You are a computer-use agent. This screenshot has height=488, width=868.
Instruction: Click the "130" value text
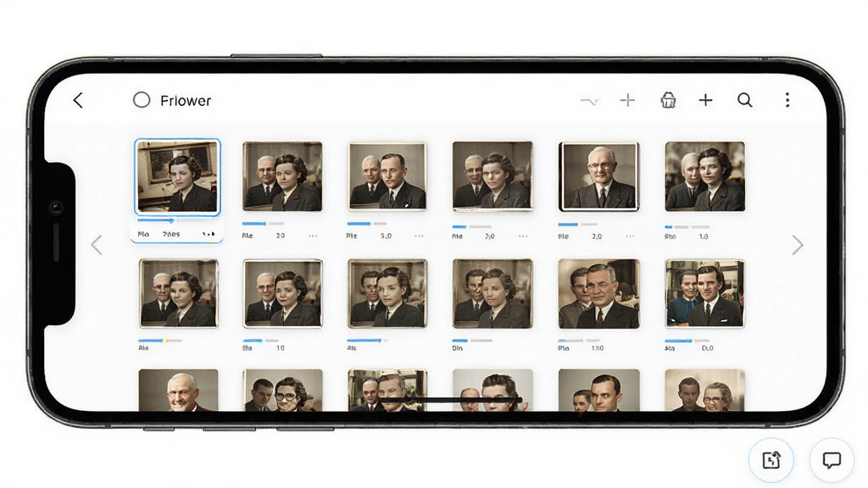coord(598,348)
